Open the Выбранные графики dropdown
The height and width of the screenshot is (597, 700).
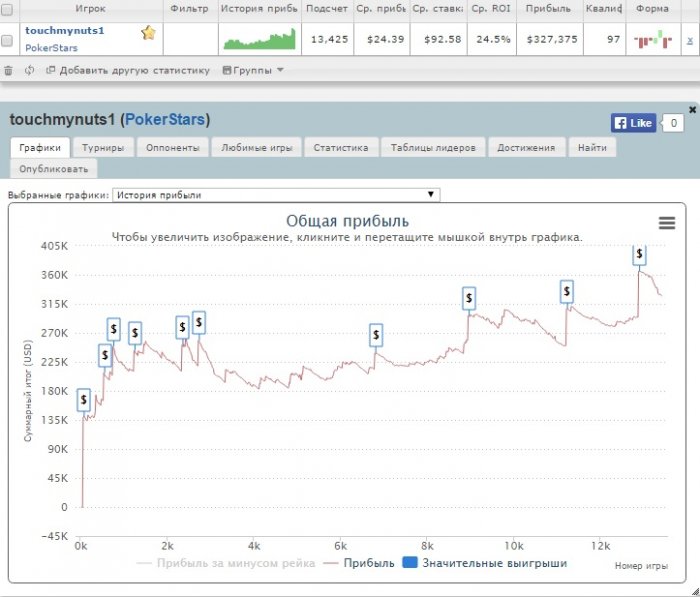pos(275,195)
